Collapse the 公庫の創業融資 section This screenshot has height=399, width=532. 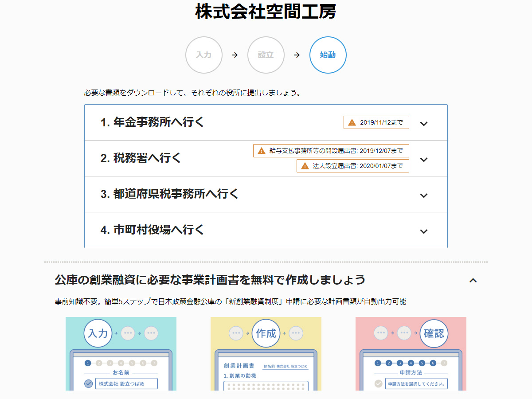coord(473,280)
